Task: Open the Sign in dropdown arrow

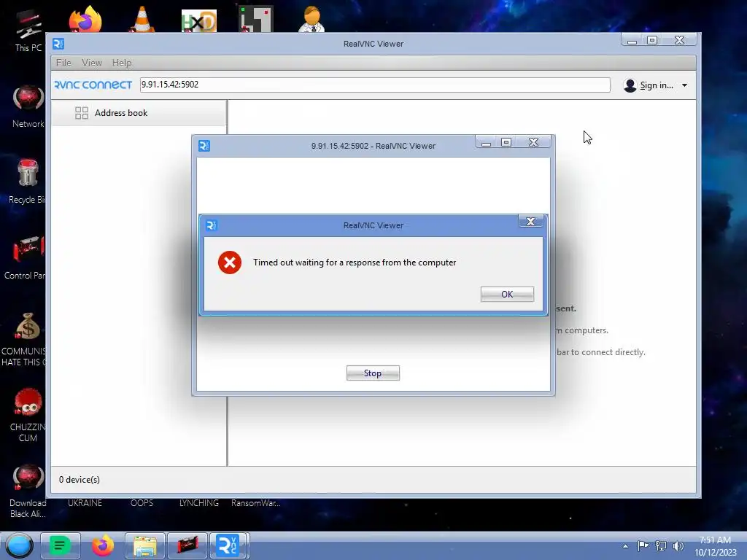Action: click(684, 85)
